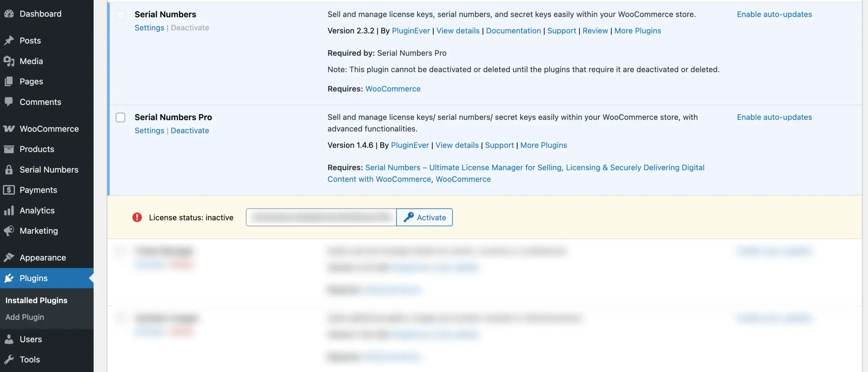
Task: Tick the disabled Serial Numbers plugin checkbox
Action: [x=120, y=15]
